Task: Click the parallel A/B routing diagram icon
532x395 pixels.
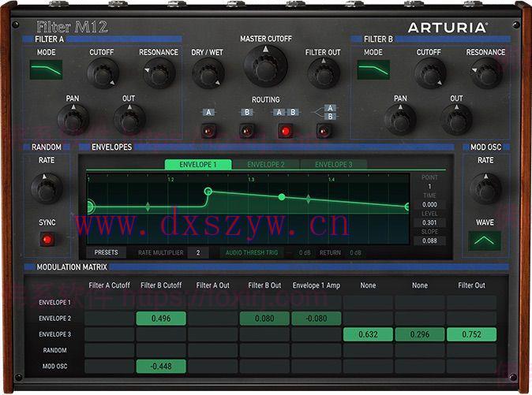Action: click(x=324, y=113)
